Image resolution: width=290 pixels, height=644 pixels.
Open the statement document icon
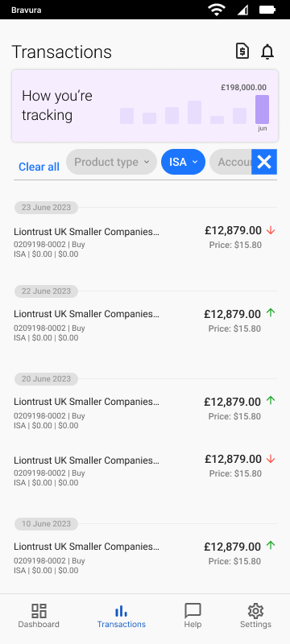click(242, 52)
